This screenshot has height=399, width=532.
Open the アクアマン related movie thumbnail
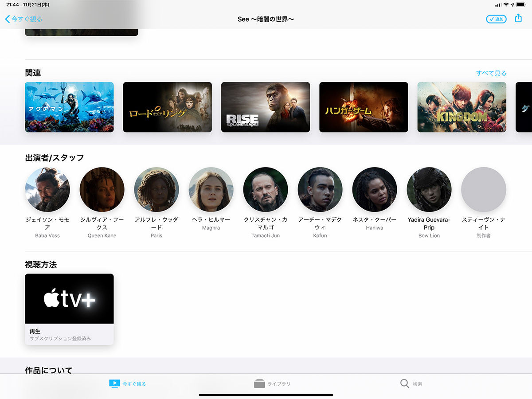click(x=69, y=107)
